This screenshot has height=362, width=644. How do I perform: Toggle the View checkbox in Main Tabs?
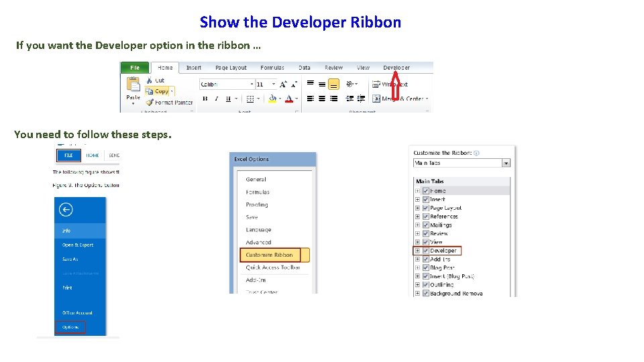[426, 242]
